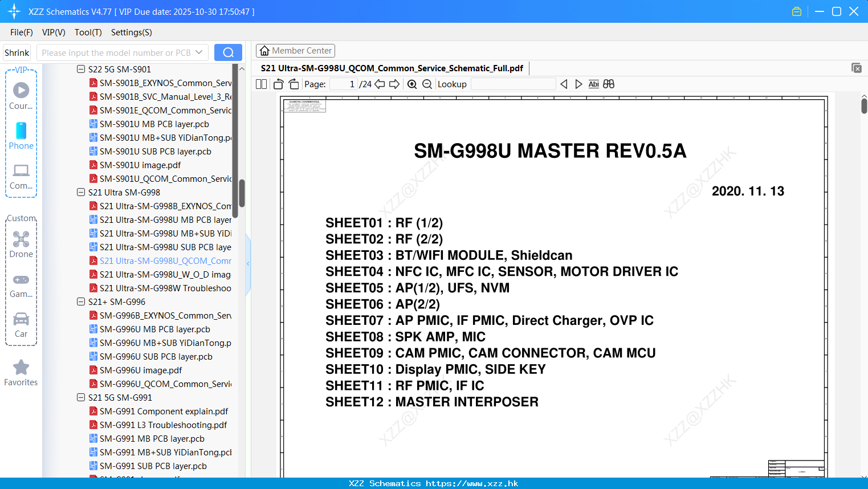
Task: Open SM-G996U SUB PCB layer.pcb
Action: (156, 357)
